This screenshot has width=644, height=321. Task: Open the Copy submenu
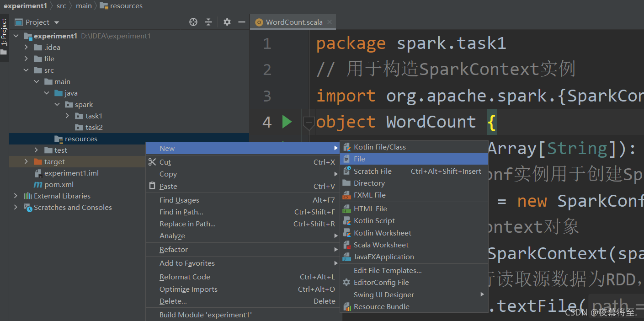(243, 174)
